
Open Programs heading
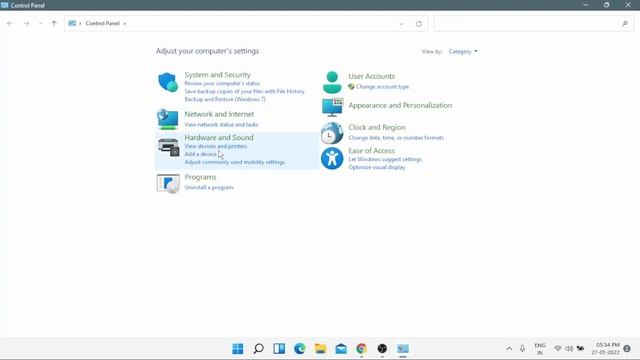pyautogui.click(x=200, y=177)
